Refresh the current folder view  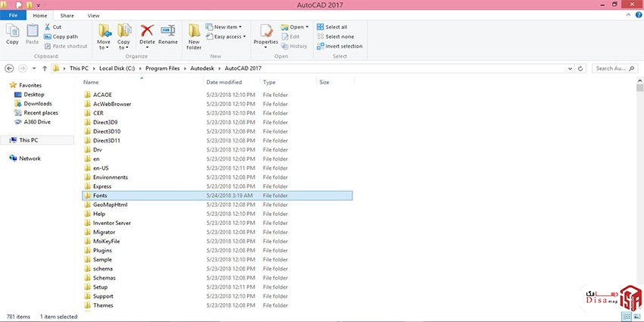pyautogui.click(x=580, y=68)
